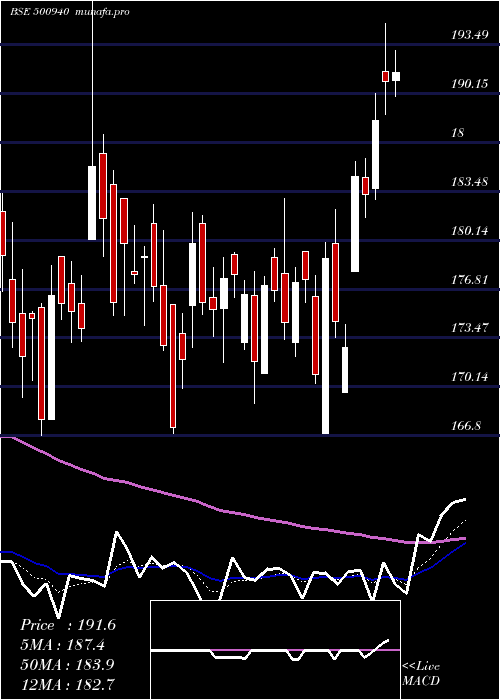The image size is (500, 700).
Task: Select the 176.81 price axis label
Action: click(469, 280)
